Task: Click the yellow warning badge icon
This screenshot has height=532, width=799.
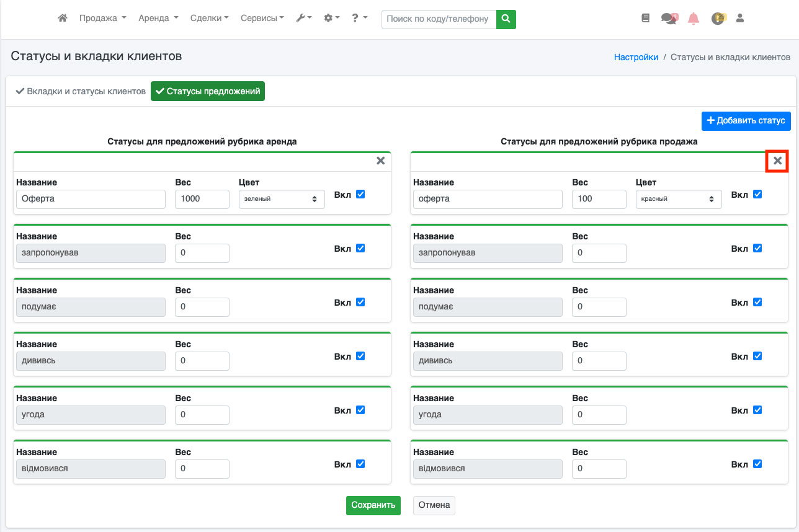Action: 718,19
